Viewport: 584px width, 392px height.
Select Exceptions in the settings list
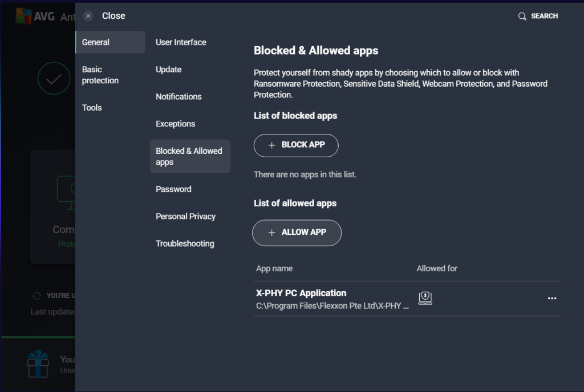[176, 124]
